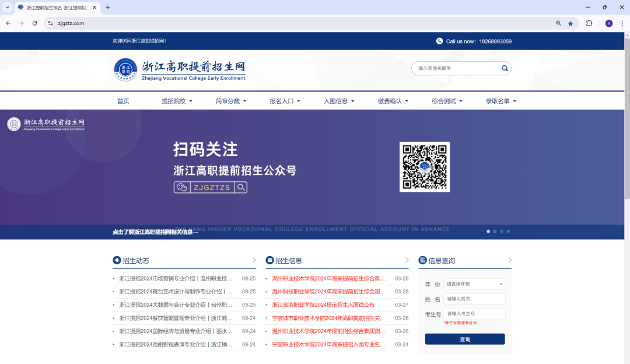The width and height of the screenshot is (630, 364).
Task: Click the browser back arrow
Action: click(x=8, y=23)
